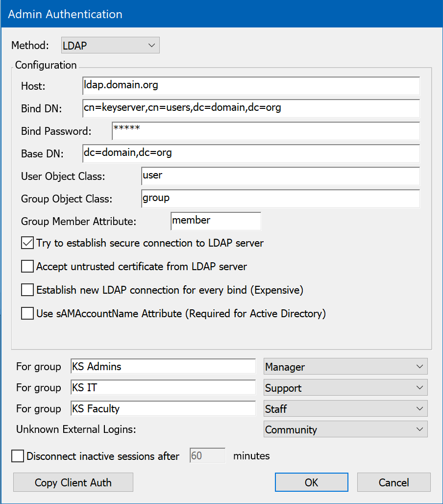
Task: Focus the Bind Password field
Action: (265, 131)
